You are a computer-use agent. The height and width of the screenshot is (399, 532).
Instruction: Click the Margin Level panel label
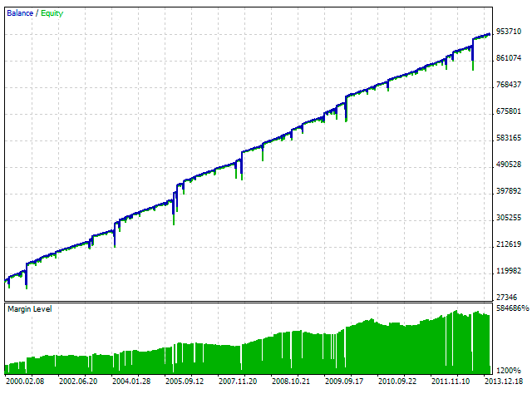pyautogui.click(x=30, y=309)
